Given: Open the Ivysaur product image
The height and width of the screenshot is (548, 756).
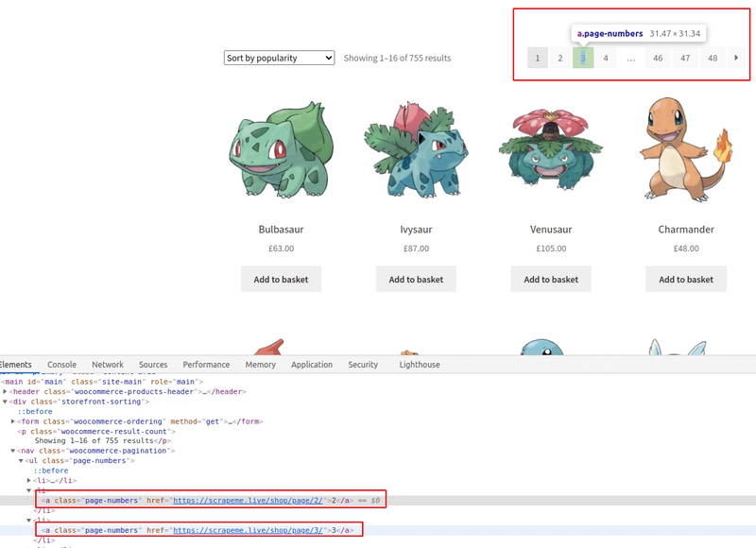Looking at the screenshot, I should (416, 149).
